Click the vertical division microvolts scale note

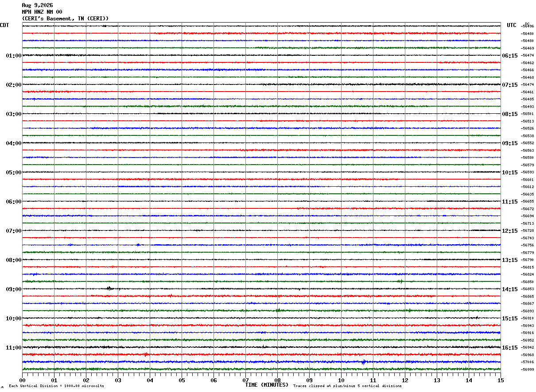point(56,386)
